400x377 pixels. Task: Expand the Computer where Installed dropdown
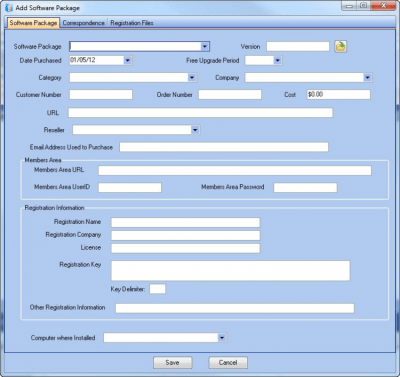tap(222, 338)
